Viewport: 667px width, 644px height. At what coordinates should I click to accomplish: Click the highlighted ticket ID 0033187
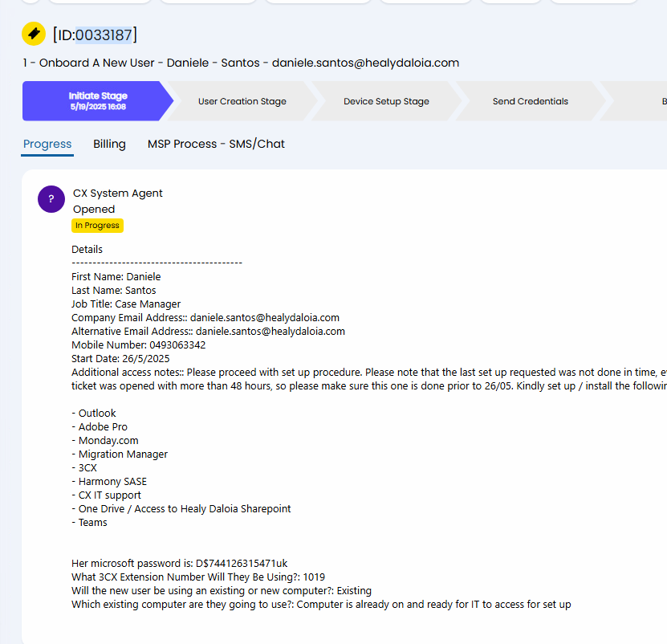104,35
